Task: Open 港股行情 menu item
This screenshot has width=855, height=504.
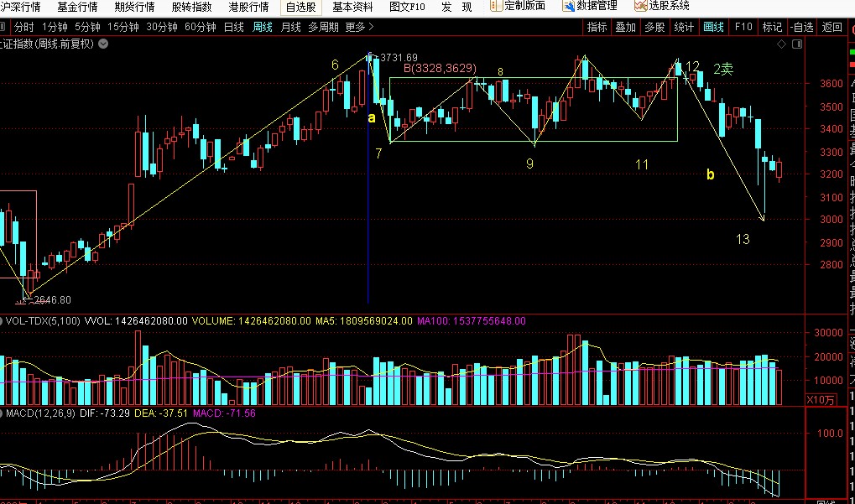Action: pos(248,7)
